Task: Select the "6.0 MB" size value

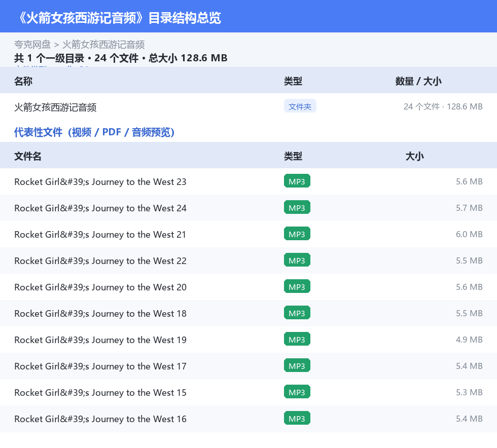Action: [x=469, y=234]
